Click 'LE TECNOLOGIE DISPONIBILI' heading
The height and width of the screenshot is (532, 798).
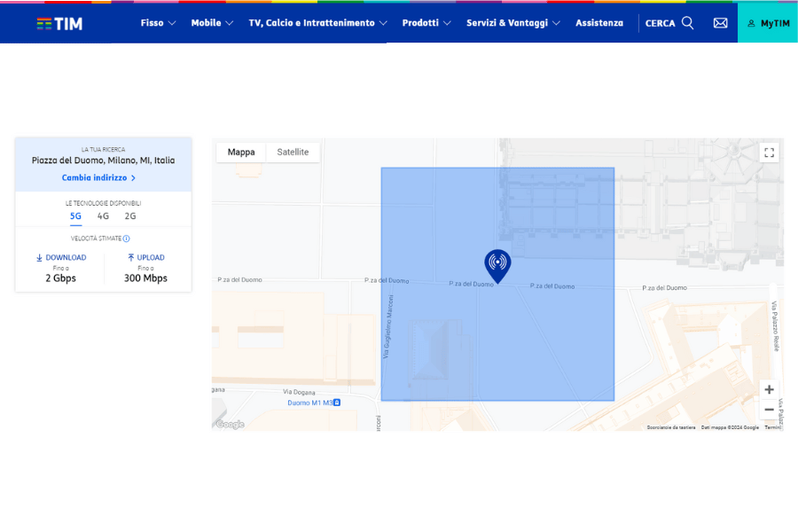click(x=104, y=203)
